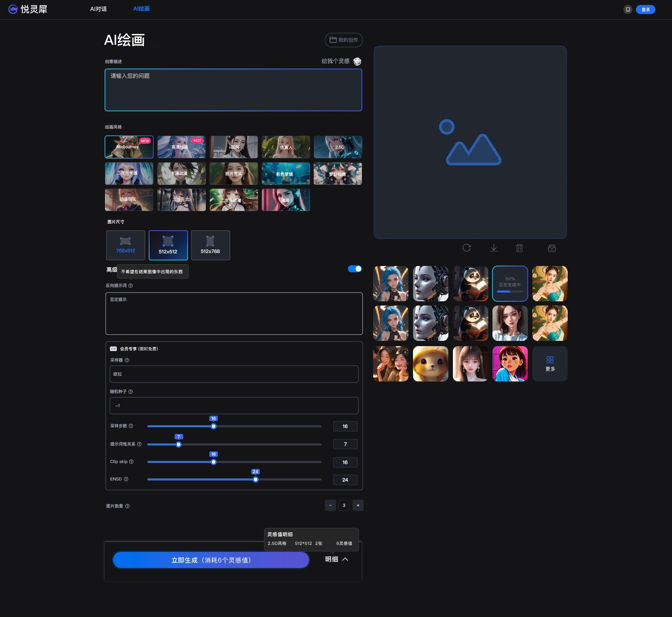Click the ENSD slider handle
672x617 pixels.
(x=255, y=479)
